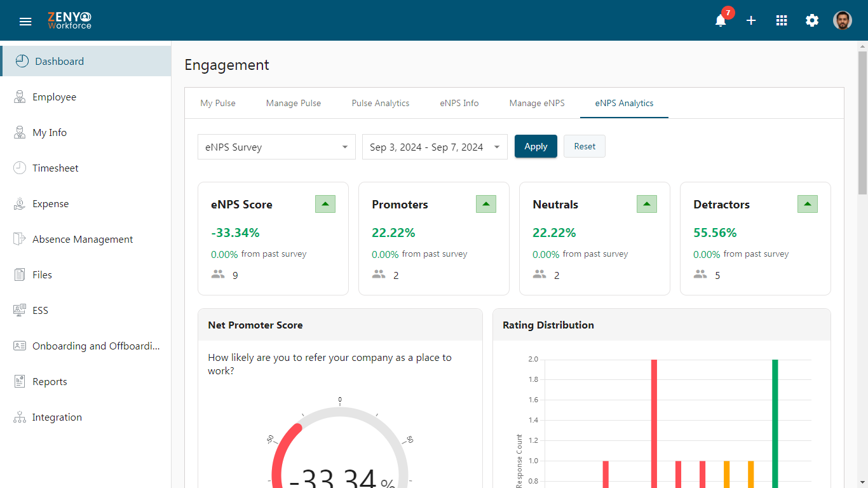This screenshot has width=868, height=488.
Task: Switch to the Pulse Analytics tab
Action: click(381, 103)
